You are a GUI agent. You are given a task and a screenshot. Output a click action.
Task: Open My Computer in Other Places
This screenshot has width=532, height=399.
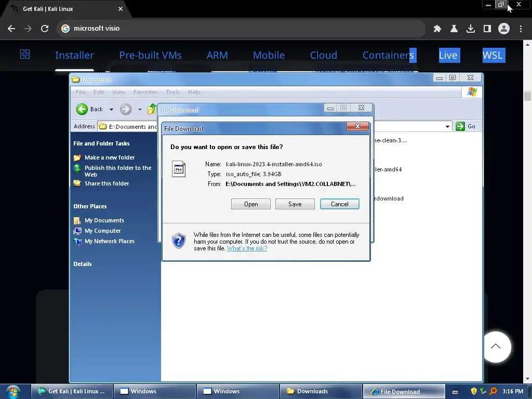102,231
